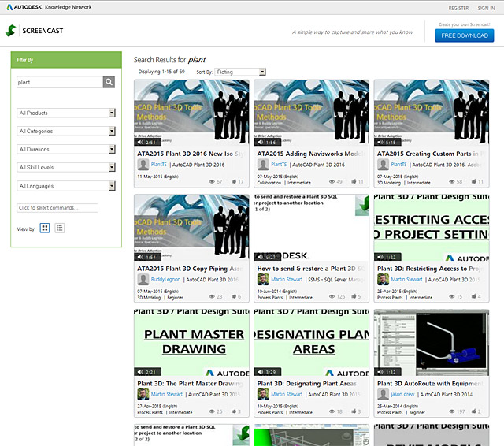
Task: Click thumbs-up icon on send & restore card
Action: point(354,296)
